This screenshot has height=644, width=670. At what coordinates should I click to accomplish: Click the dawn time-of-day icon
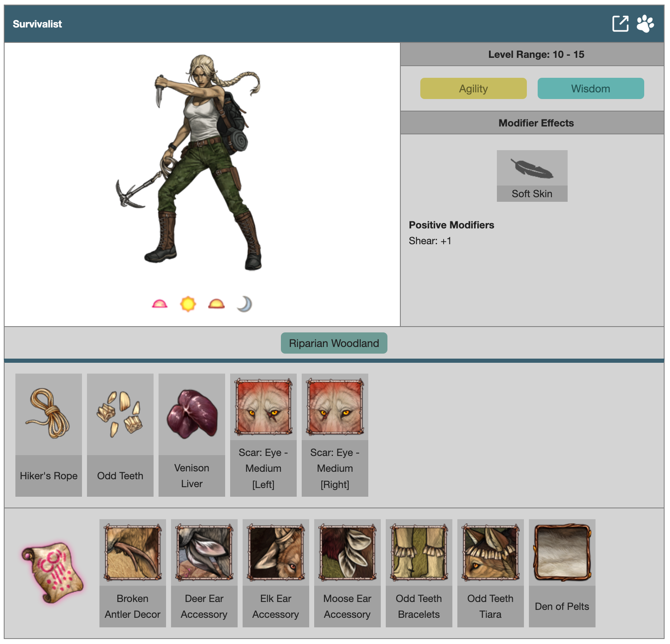159,304
